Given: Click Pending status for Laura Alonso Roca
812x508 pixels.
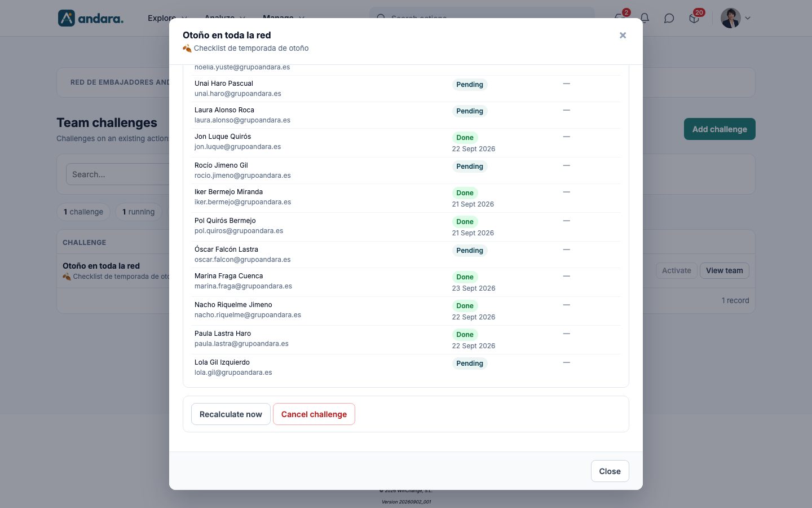Looking at the screenshot, I should click(470, 111).
